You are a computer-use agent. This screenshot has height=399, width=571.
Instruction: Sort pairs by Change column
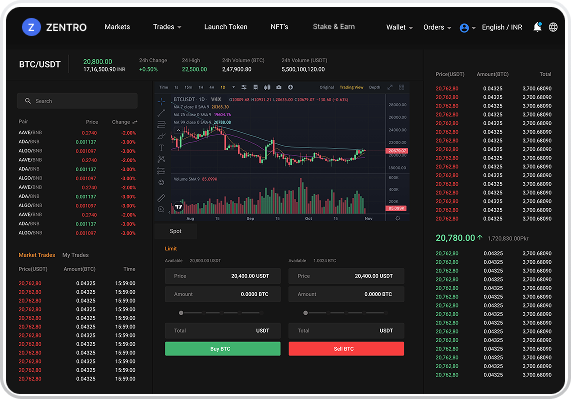[x=124, y=122]
